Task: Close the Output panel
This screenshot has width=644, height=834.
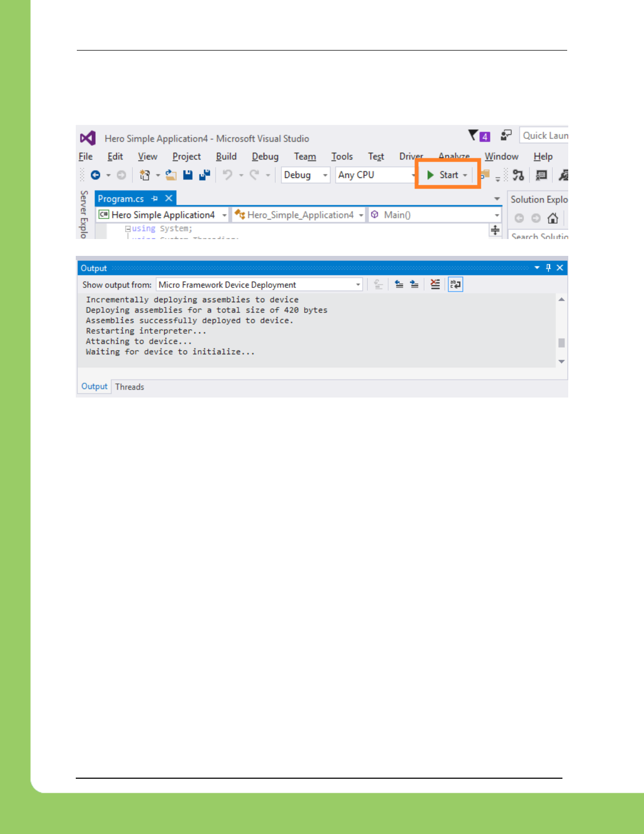Action: 560,267
